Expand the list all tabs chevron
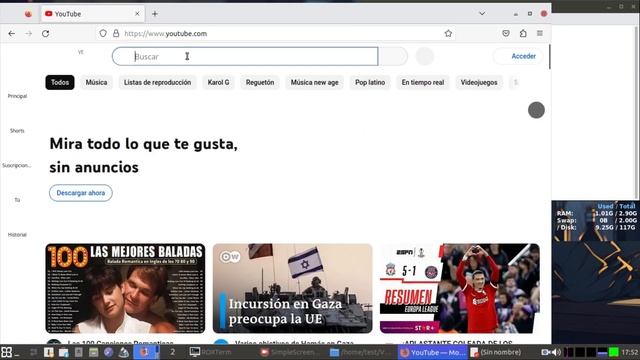This screenshot has width=640, height=360. (482, 13)
